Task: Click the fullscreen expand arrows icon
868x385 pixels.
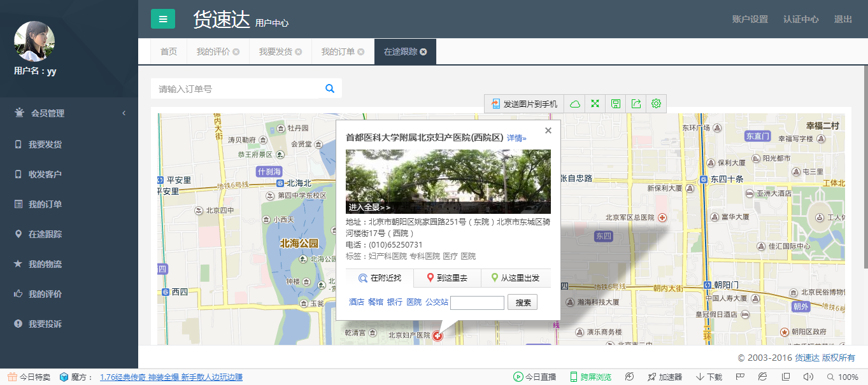Action: 595,104
